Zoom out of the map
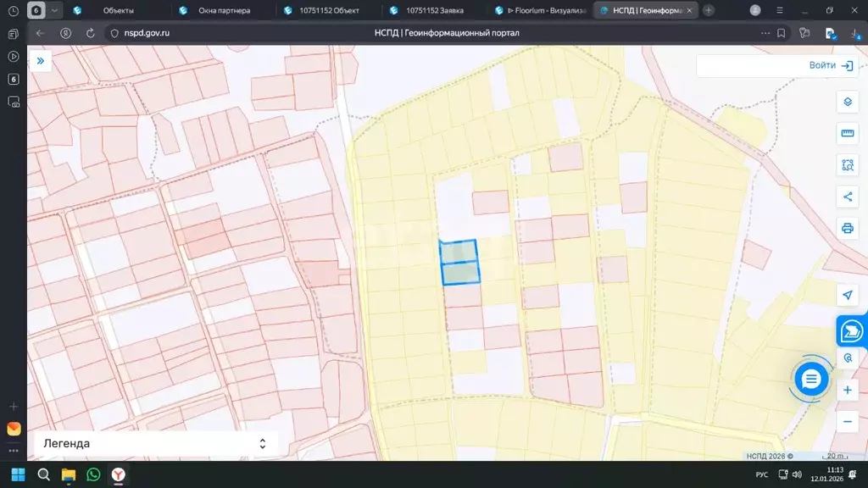Image resolution: width=868 pixels, height=488 pixels. (847, 421)
